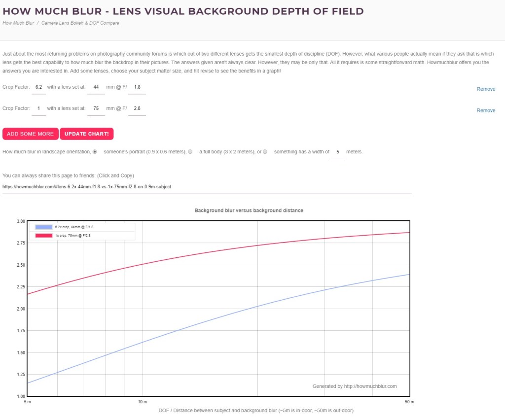Remove the 44 mm lens row
Viewport: 505px width, 420px height.
pos(486,89)
